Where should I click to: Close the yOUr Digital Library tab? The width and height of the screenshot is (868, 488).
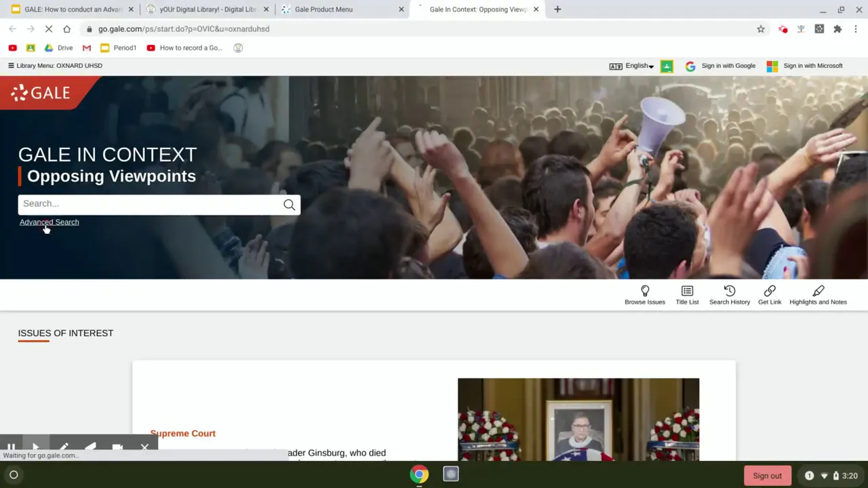266,9
